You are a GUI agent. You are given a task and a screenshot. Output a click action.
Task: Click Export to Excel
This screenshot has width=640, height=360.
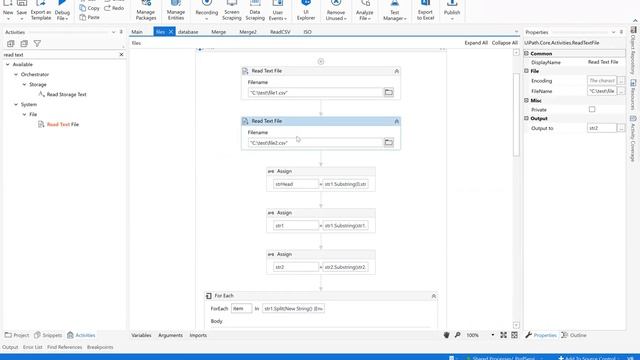(x=425, y=11)
